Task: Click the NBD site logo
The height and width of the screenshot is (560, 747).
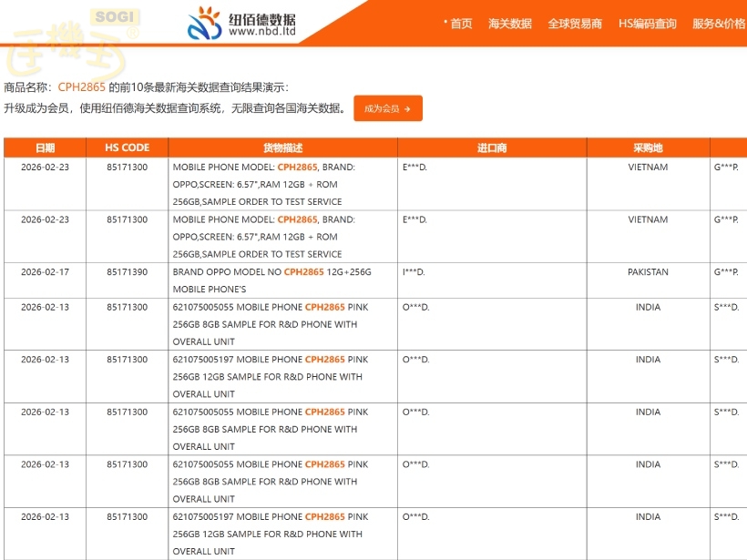Action: pyautogui.click(x=241, y=23)
